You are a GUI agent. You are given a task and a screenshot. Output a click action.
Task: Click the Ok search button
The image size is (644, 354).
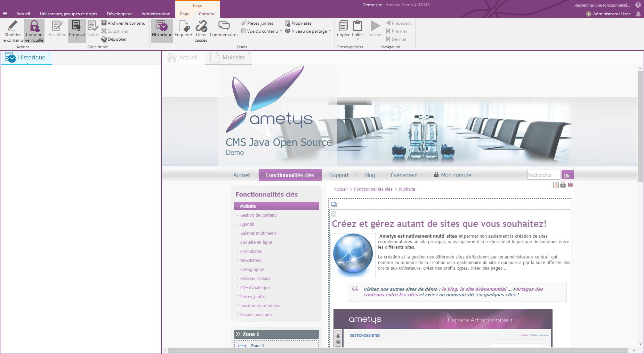point(567,175)
